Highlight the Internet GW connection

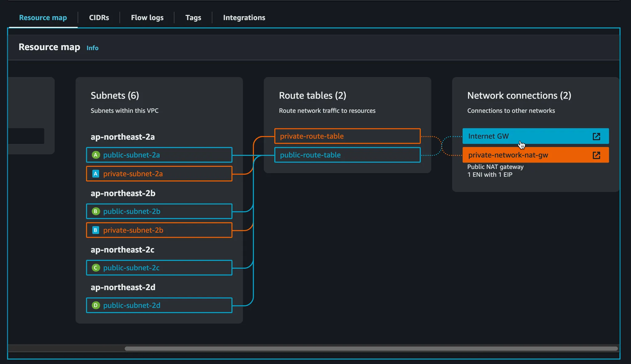click(524, 136)
